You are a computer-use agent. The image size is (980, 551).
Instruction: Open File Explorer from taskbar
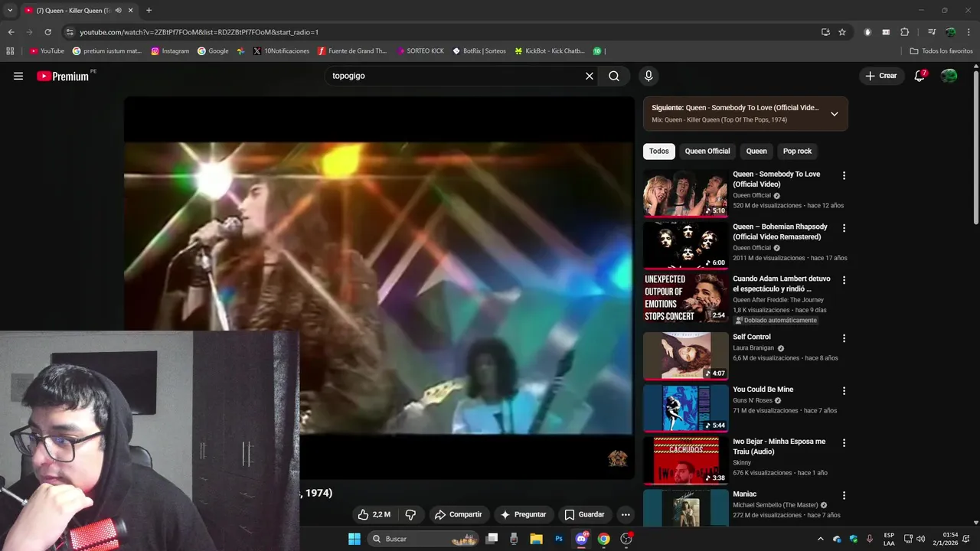[537, 539]
